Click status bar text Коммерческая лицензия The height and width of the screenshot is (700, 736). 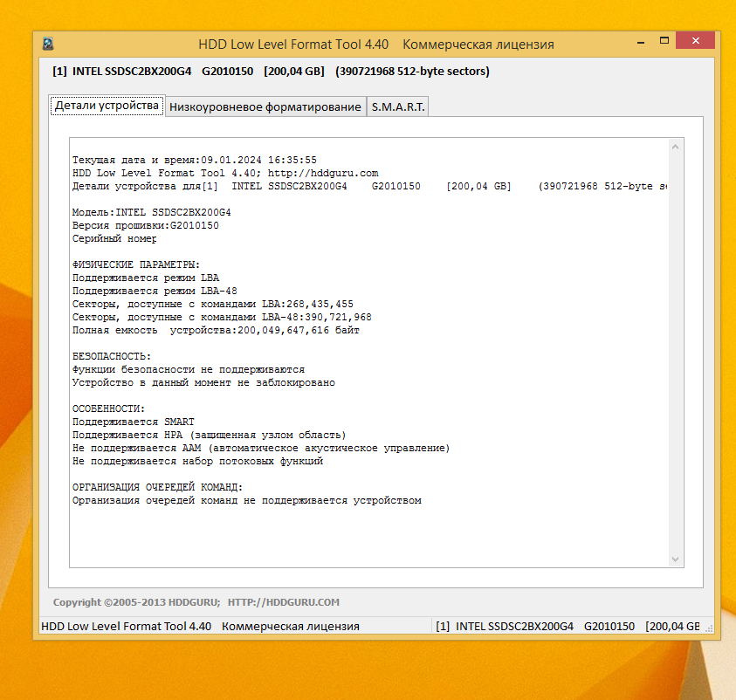[291, 627]
